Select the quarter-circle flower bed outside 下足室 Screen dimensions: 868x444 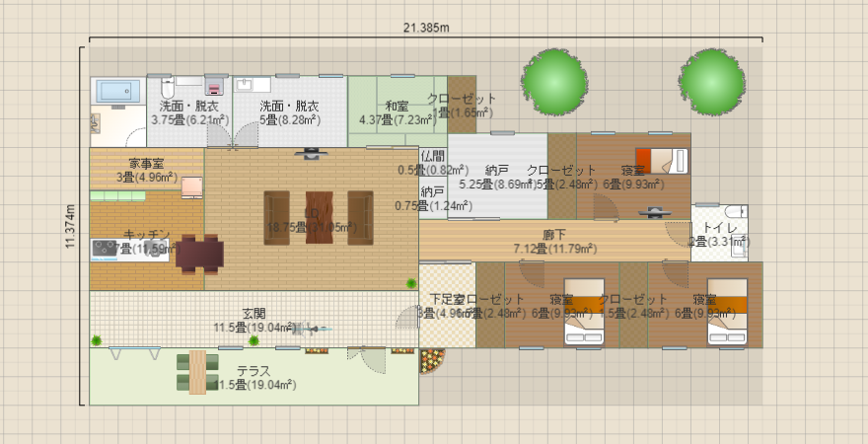click(432, 360)
